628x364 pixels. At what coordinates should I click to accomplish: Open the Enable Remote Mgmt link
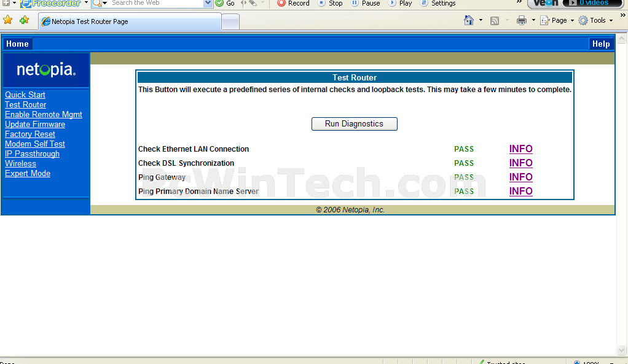coord(43,114)
